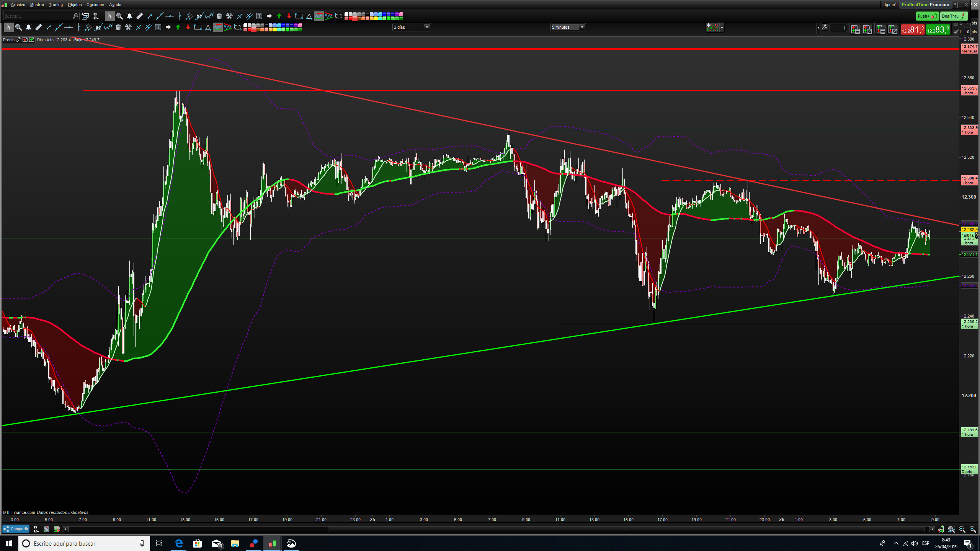The width and height of the screenshot is (980, 551).
Task: Select the ruler measurement tool
Action: pyautogui.click(x=140, y=16)
